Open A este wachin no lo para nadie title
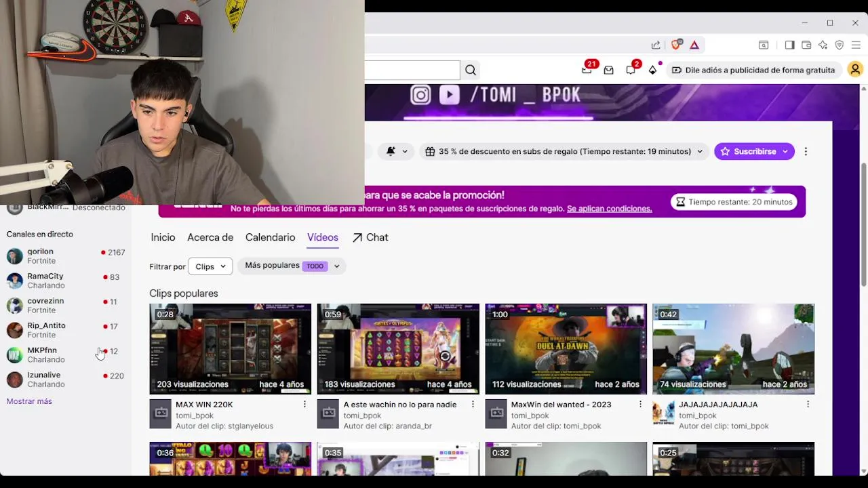868x488 pixels. point(400,404)
